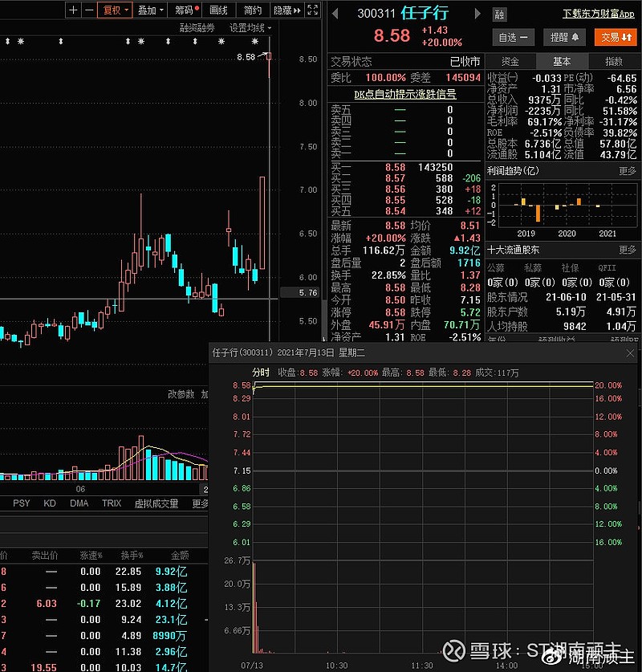The width and height of the screenshot is (642, 672).
Task: Open 设置均线 moving average settings dropdown
Action: (250, 28)
